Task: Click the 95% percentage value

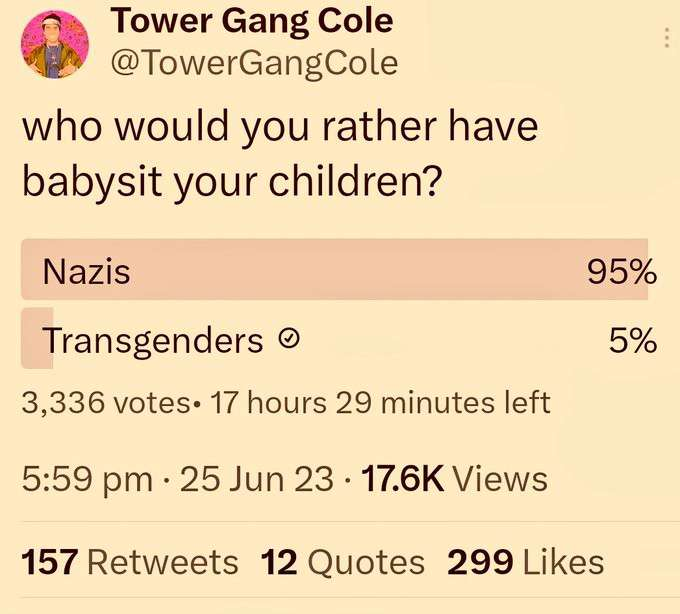Action: click(621, 270)
